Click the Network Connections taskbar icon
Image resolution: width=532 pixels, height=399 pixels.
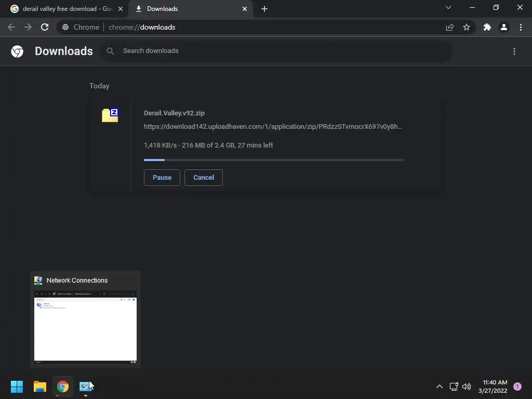86,387
